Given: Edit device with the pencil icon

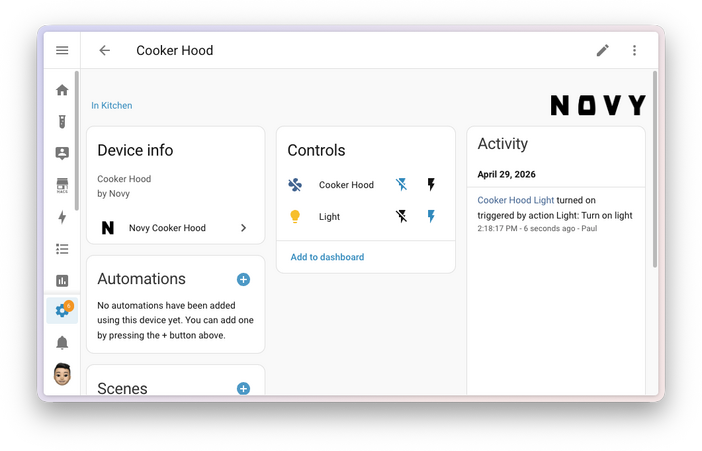Looking at the screenshot, I should pyautogui.click(x=603, y=50).
